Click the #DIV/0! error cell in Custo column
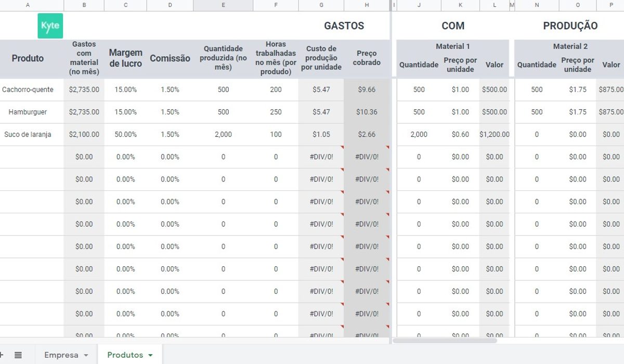This screenshot has height=364, width=624. point(321,156)
